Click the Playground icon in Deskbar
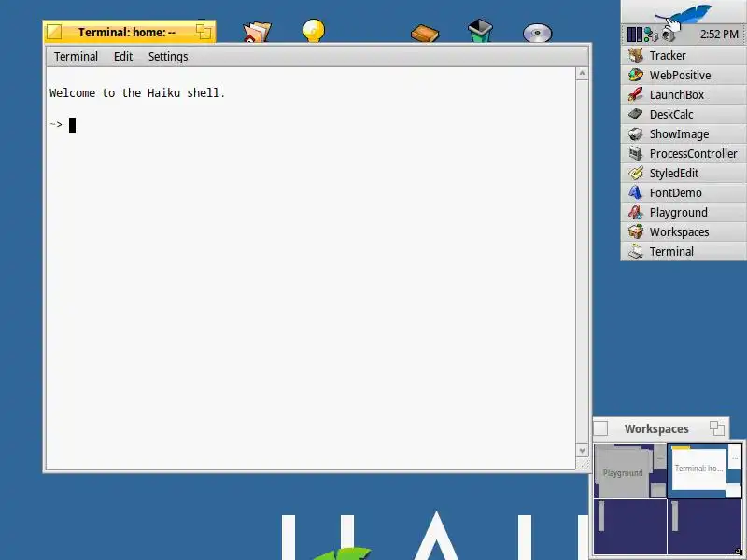747x560 pixels. pyautogui.click(x=636, y=212)
